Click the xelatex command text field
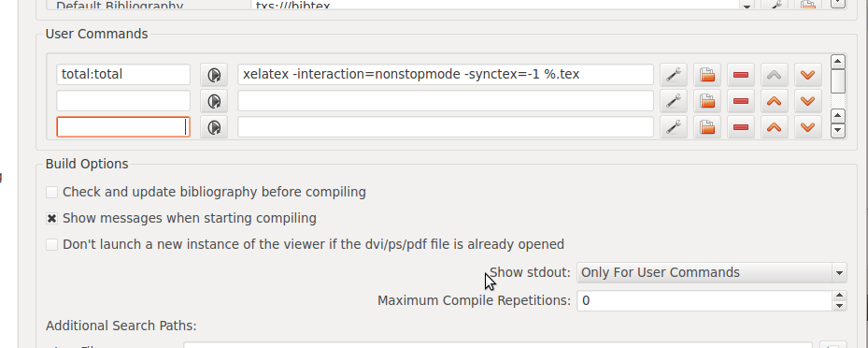This screenshot has height=348, width=868. (446, 74)
